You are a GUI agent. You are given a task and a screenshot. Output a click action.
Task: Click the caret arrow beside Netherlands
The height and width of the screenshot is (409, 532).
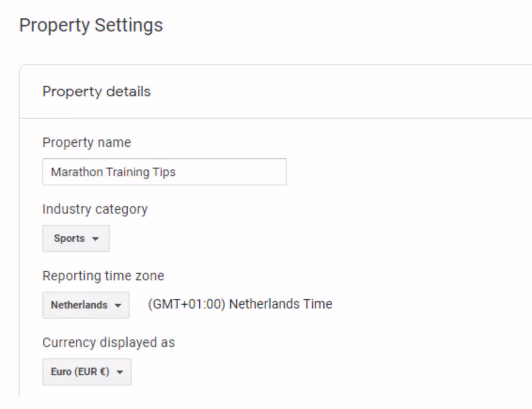[118, 306]
